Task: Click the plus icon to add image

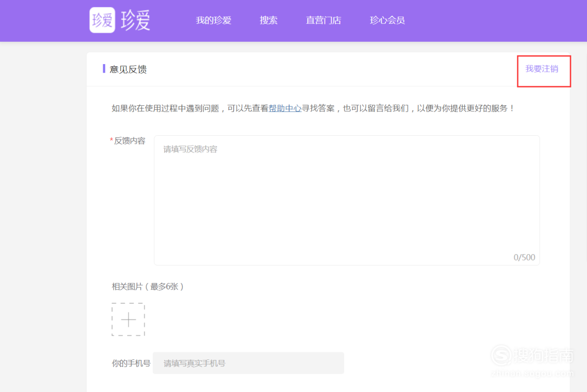Action: (128, 319)
